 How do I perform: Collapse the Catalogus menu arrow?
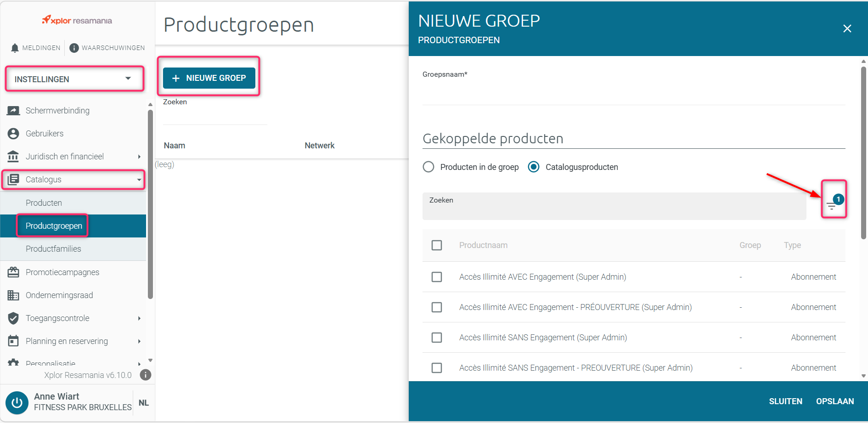tap(139, 180)
